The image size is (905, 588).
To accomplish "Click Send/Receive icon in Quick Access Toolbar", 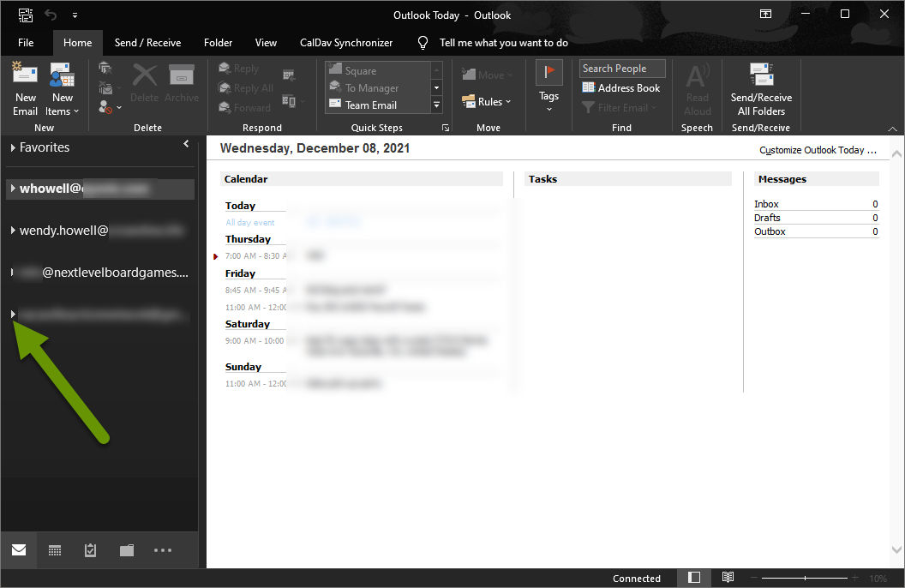I will pos(26,15).
